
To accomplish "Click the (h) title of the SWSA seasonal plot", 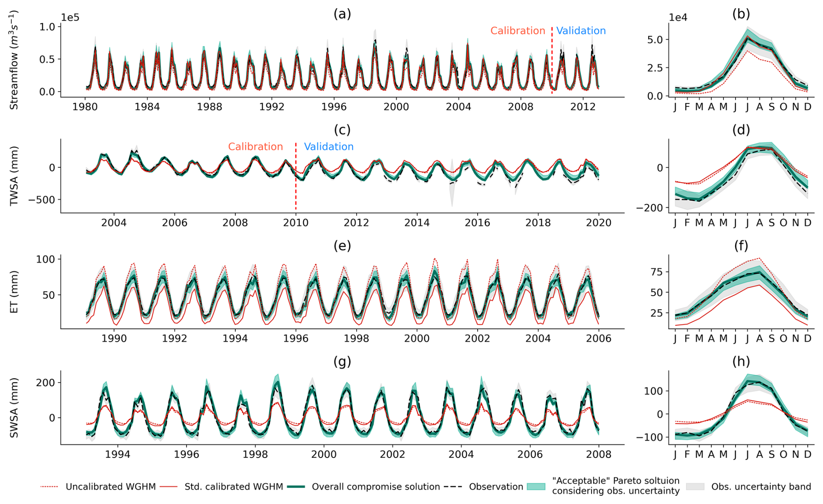I will tap(741, 361).
